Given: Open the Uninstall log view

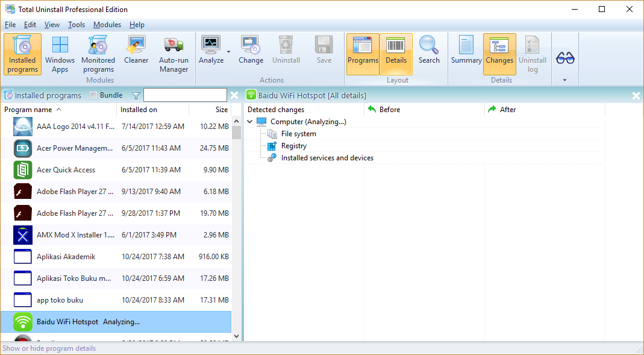Looking at the screenshot, I should [533, 54].
